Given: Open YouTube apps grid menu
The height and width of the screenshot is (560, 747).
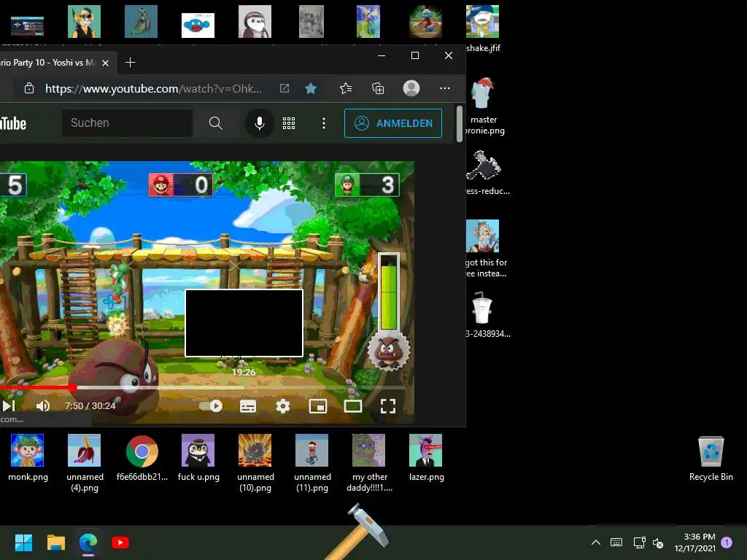Looking at the screenshot, I should pos(289,123).
